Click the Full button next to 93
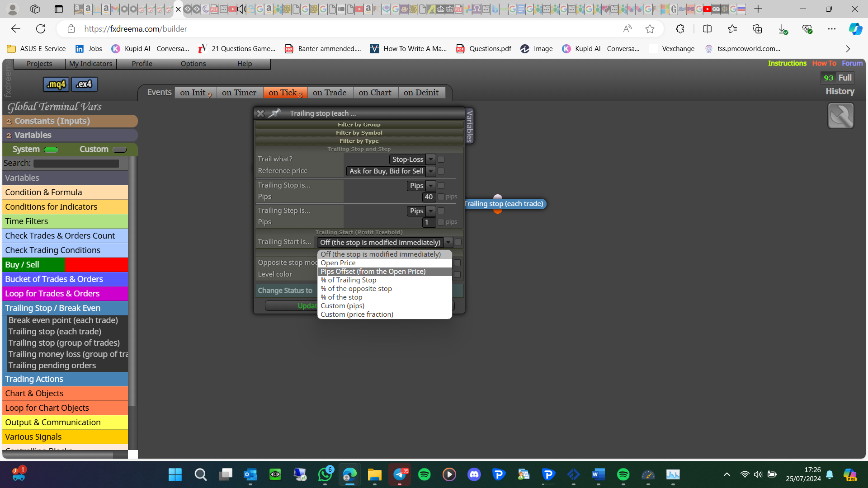The image size is (868, 488). [x=845, y=78]
